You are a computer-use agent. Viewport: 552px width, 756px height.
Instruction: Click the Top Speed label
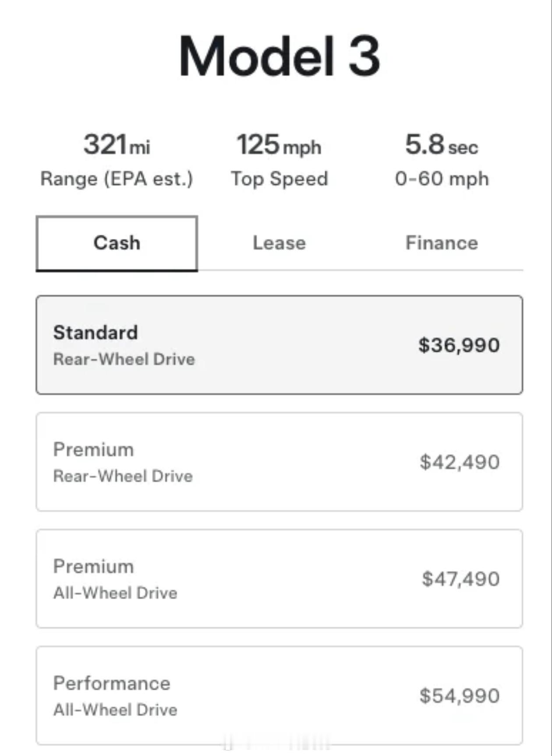click(280, 179)
